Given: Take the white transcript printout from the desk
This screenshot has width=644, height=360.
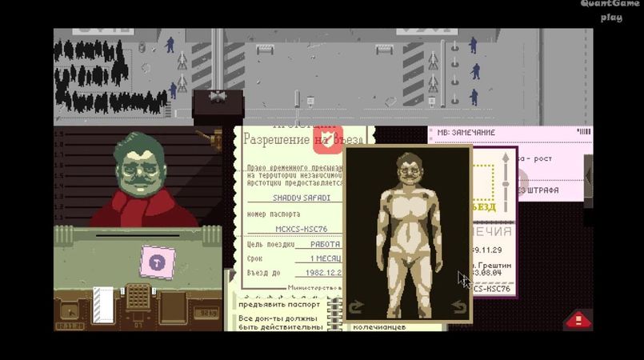Looking at the screenshot, I should (x=103, y=305).
